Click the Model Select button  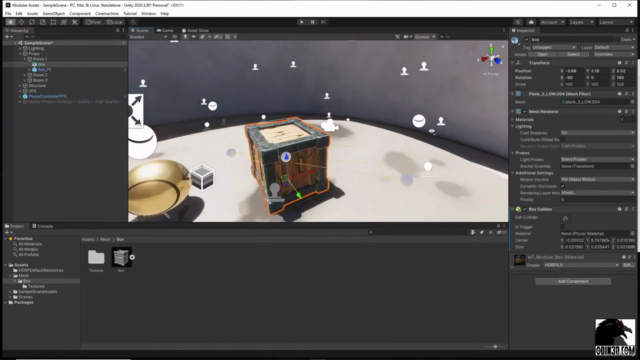(573, 54)
